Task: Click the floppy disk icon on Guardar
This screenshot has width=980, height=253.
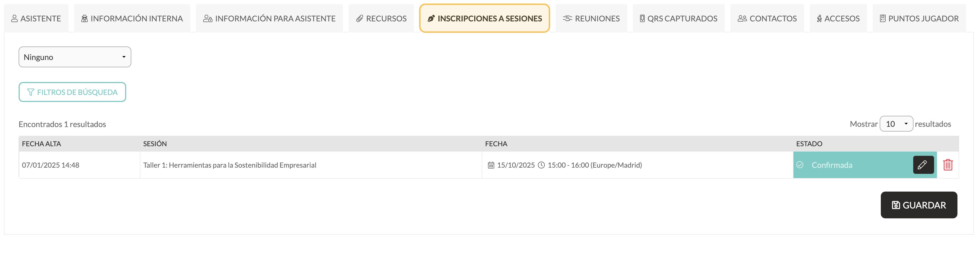Action: tap(895, 205)
